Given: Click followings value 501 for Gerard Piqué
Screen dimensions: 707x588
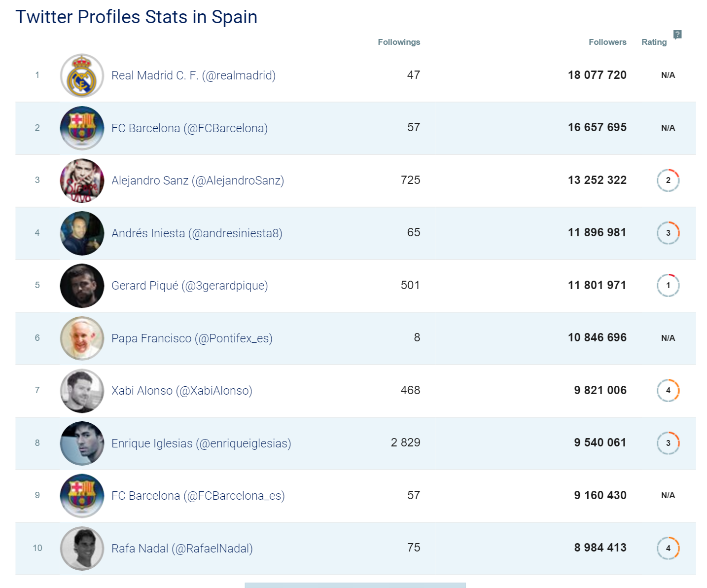Looking at the screenshot, I should tap(410, 285).
